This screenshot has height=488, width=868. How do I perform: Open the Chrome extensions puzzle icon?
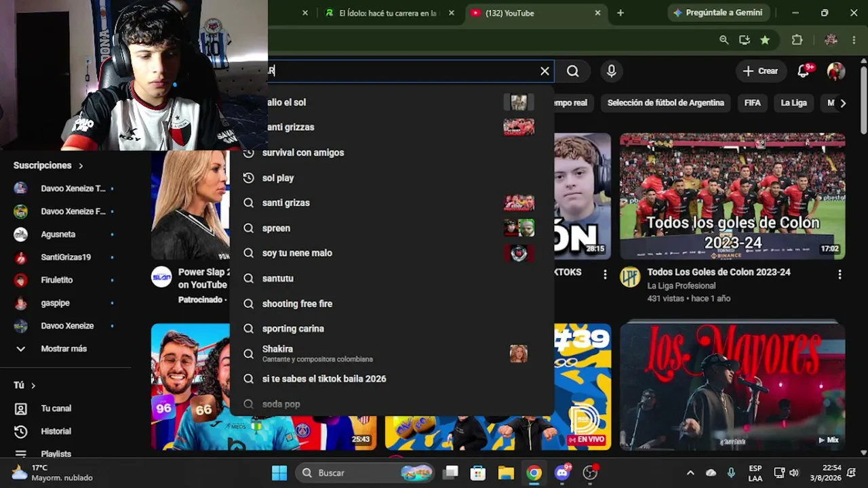tap(797, 40)
